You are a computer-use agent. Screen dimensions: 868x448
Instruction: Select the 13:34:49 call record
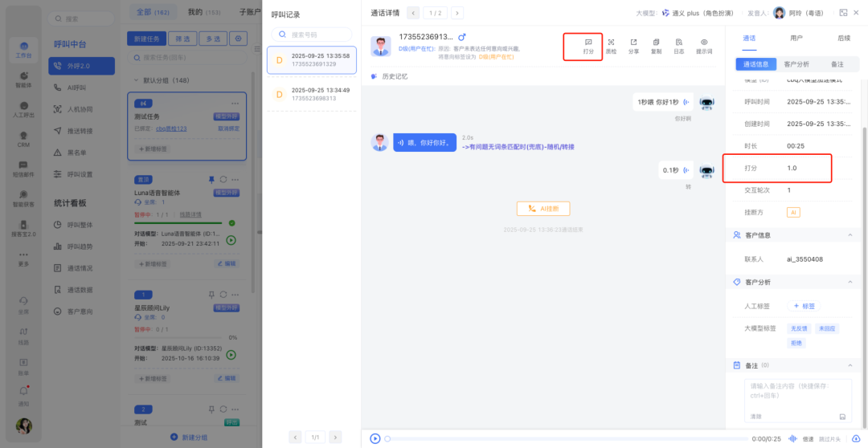[311, 94]
